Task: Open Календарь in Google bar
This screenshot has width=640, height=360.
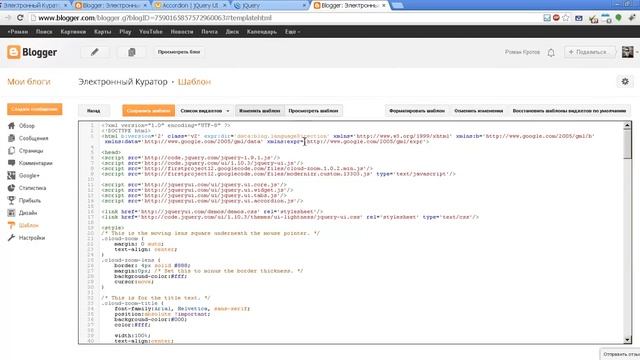Action: [x=262, y=31]
